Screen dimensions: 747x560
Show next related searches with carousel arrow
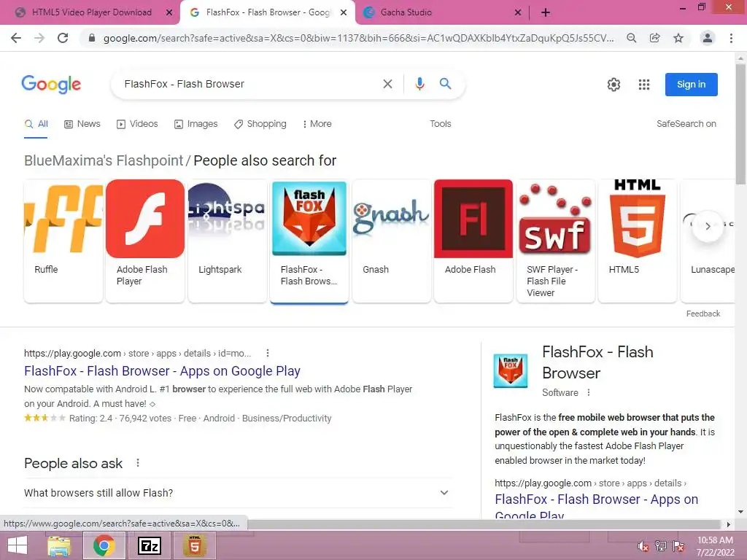click(x=708, y=226)
